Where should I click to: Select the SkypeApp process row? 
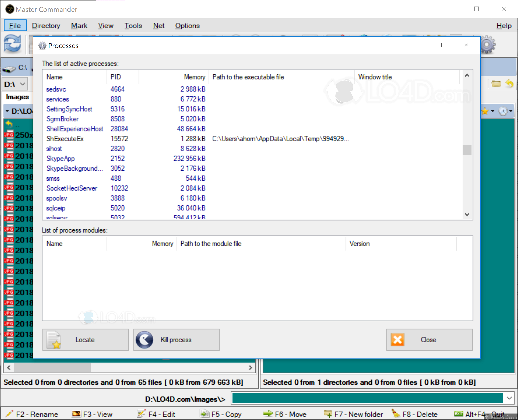coord(60,158)
